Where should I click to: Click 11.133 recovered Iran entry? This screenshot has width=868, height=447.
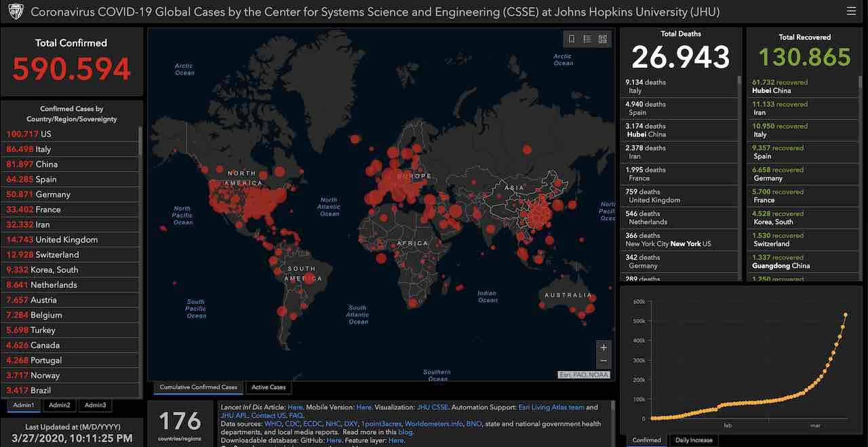tap(804, 108)
